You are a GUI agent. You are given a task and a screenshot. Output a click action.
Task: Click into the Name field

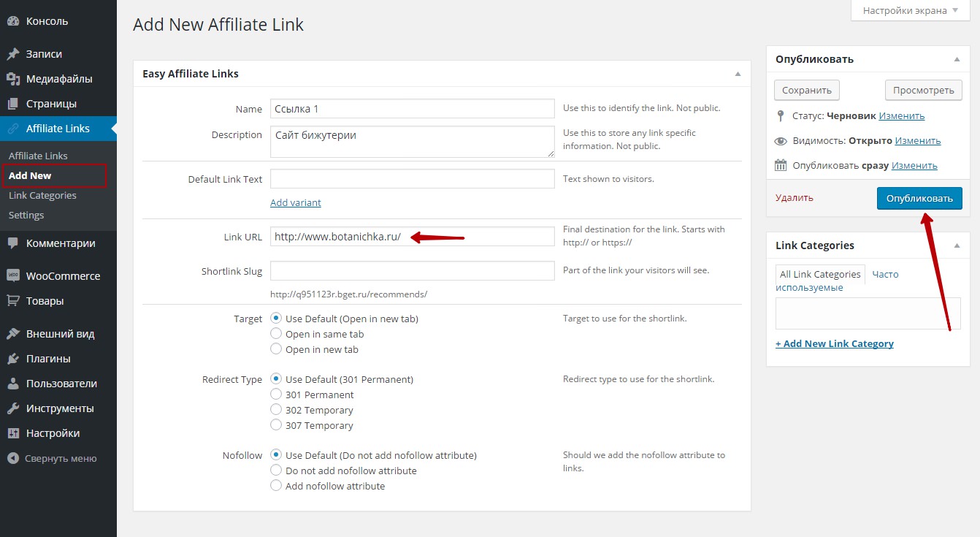[413, 108]
